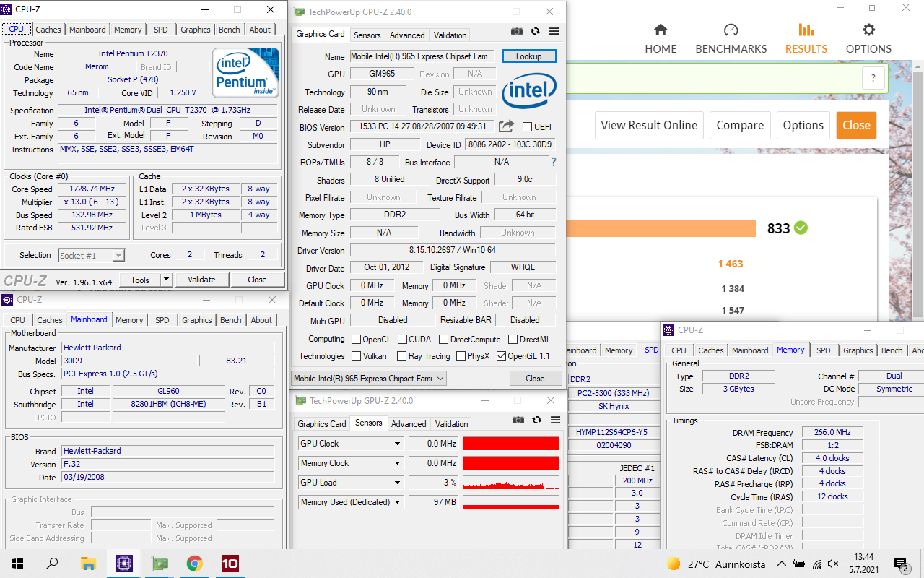The image size is (924, 578).
Task: Click the GPU Load sensor graph
Action: tap(510, 483)
